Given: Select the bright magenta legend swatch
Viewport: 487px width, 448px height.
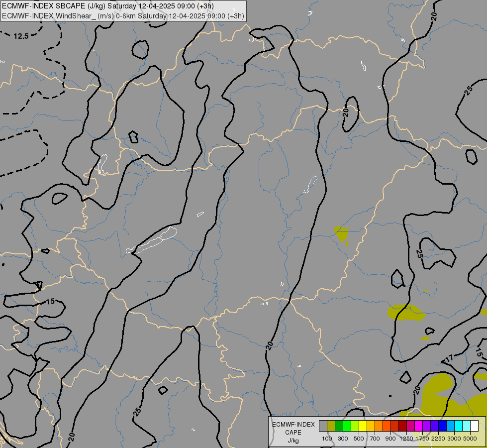Looking at the screenshot, I should 418,426.
